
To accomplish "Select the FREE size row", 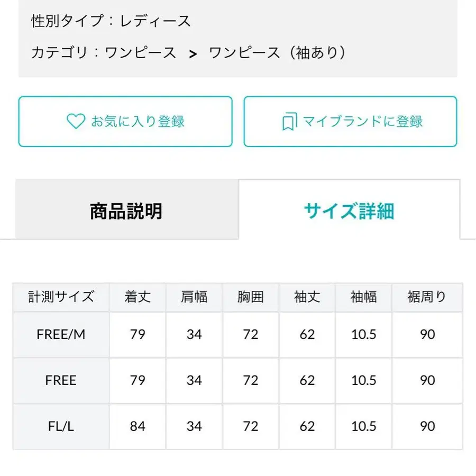I will pyautogui.click(x=61, y=380).
